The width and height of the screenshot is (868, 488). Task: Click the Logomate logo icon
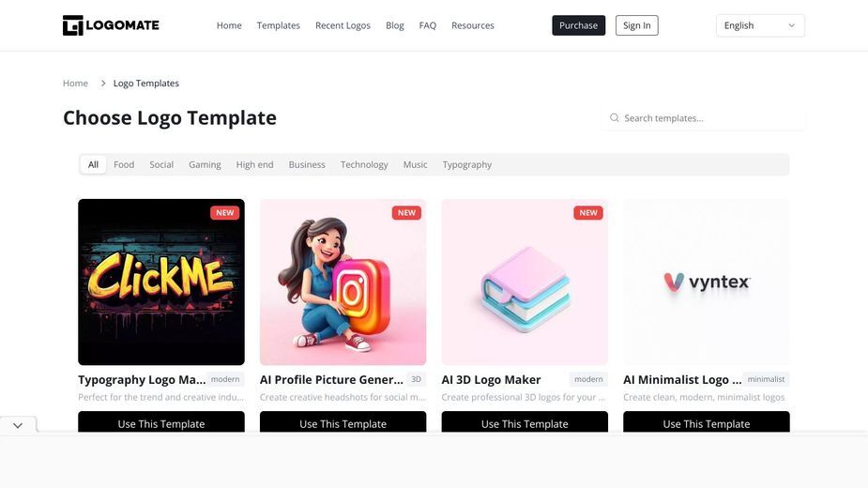click(x=72, y=25)
